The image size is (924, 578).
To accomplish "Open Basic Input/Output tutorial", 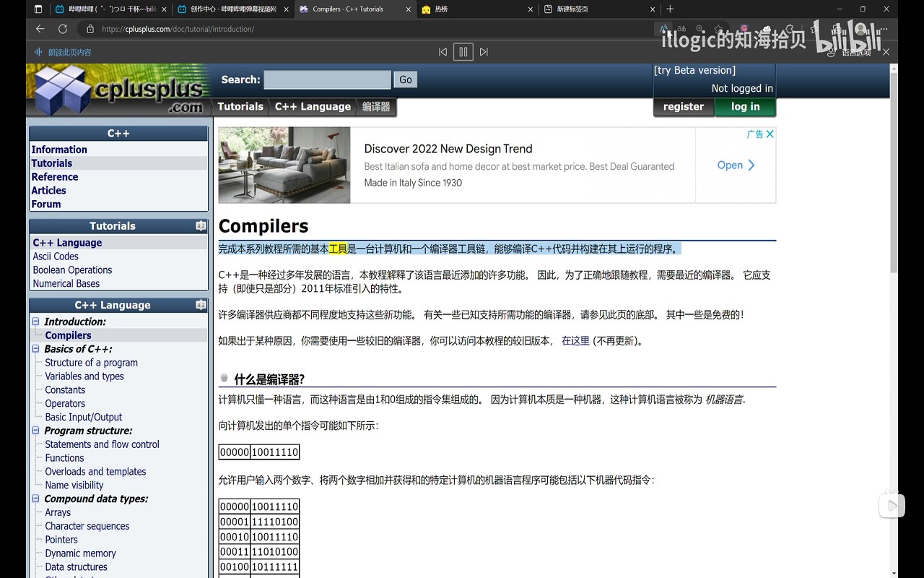I will pyautogui.click(x=84, y=418).
